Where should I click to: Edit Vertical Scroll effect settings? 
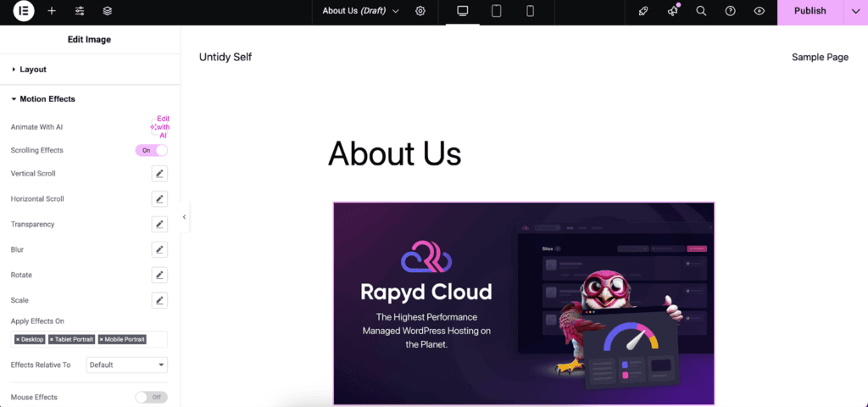tap(159, 174)
